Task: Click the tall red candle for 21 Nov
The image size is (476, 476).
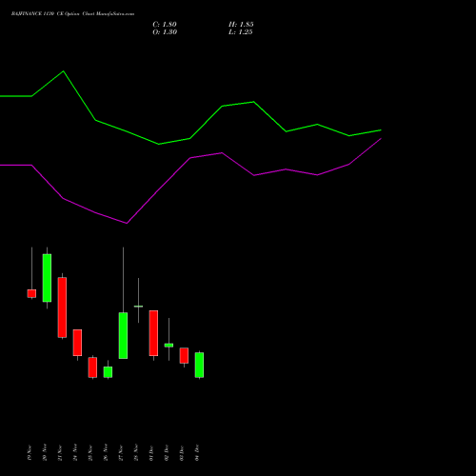Action: [x=62, y=307]
